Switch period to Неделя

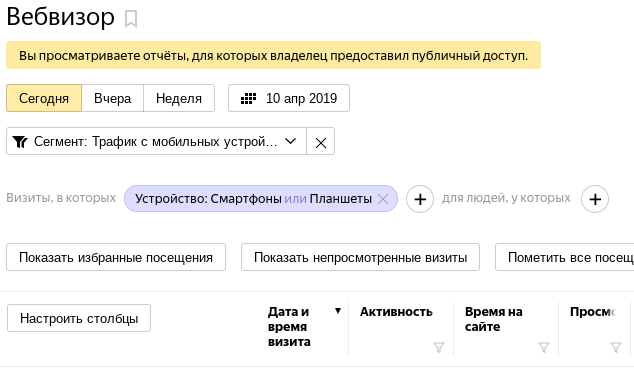coord(179,98)
